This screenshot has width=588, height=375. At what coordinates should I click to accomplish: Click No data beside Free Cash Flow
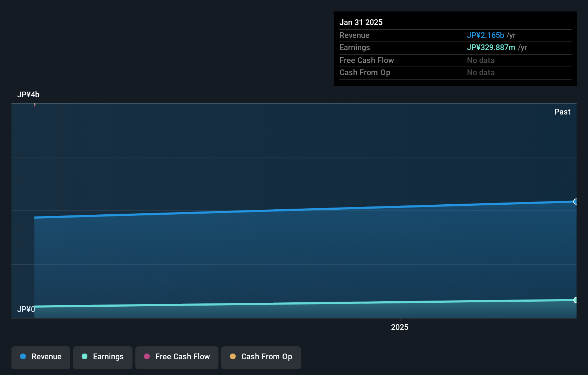point(481,60)
